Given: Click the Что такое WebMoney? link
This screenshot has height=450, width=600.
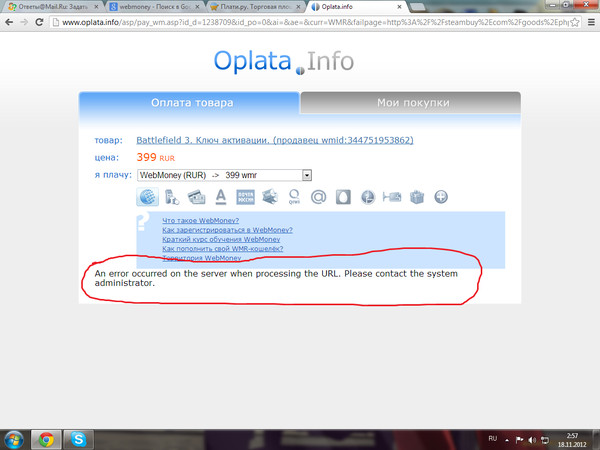Looking at the screenshot, I should coord(201,220).
